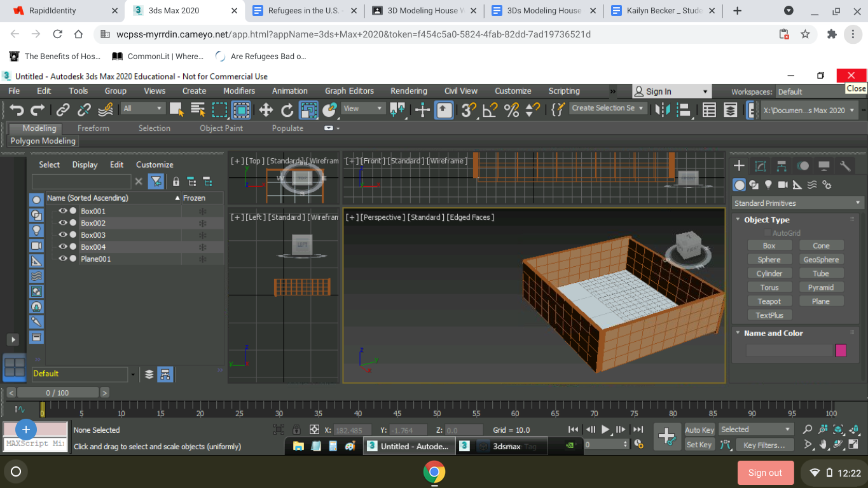Screen dimensions: 868x488
Task: Select the Cameras category icon in Create panel
Action: point(783,184)
